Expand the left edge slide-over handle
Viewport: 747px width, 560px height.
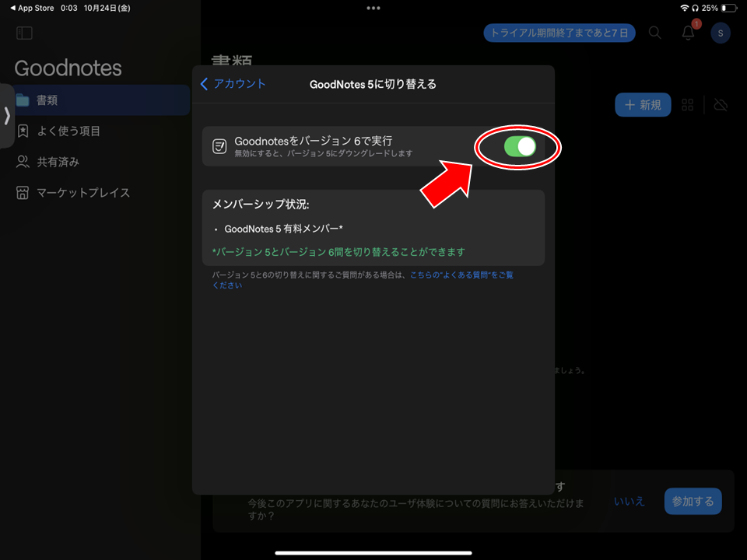pyautogui.click(x=7, y=116)
